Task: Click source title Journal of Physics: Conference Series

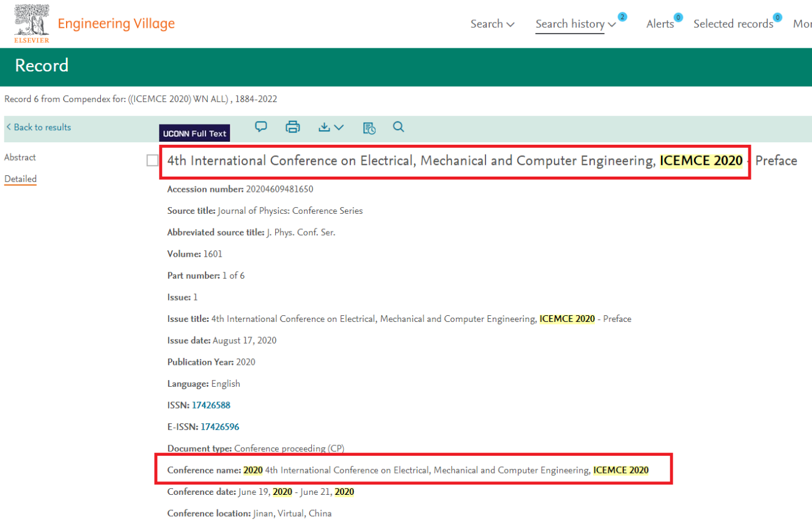Action: point(290,211)
